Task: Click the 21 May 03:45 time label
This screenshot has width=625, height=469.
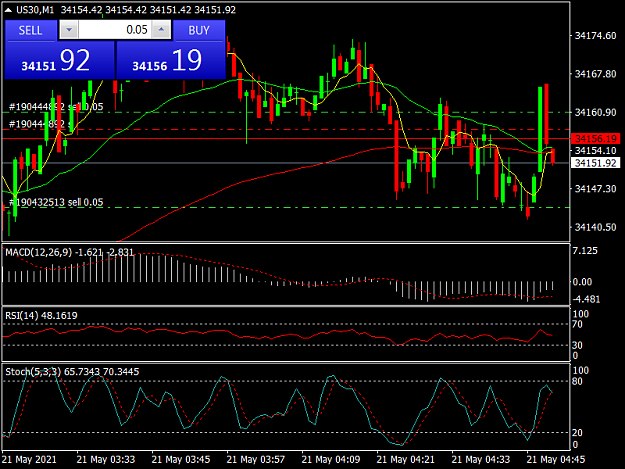Action: (x=181, y=459)
